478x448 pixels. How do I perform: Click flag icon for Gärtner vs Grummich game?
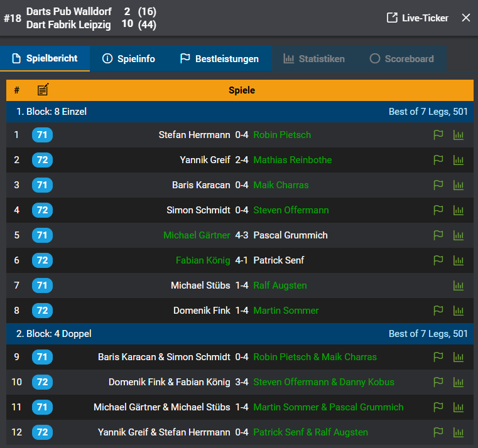[x=438, y=235]
